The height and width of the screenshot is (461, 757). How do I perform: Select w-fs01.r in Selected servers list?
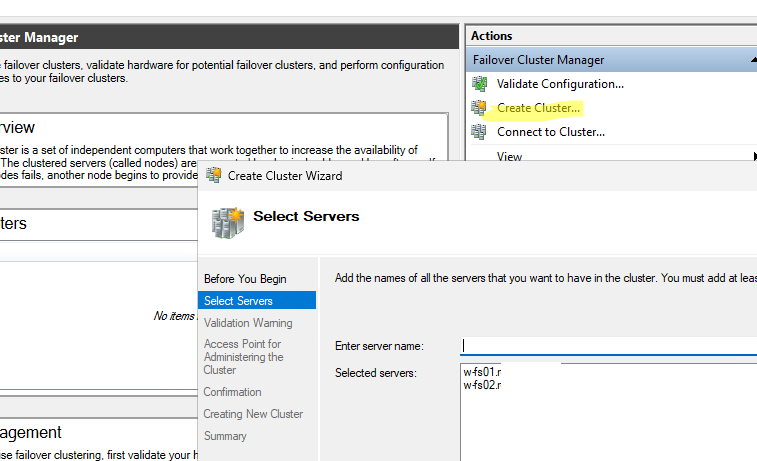coord(482,372)
